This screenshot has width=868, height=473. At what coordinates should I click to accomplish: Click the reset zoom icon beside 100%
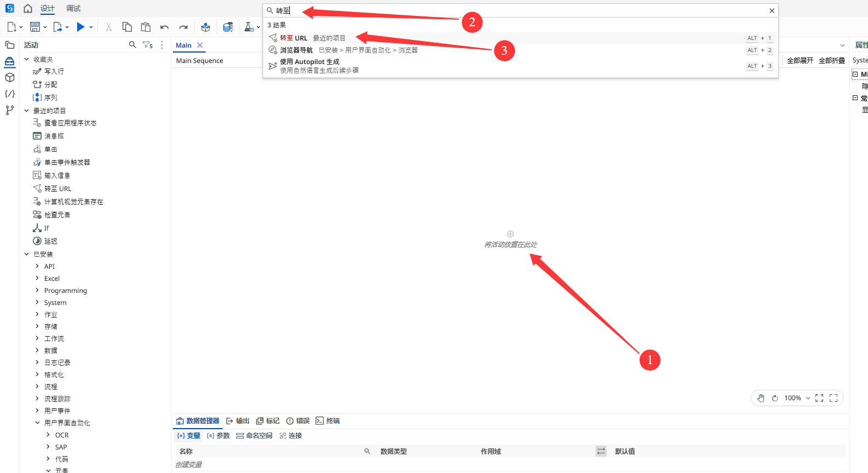click(x=775, y=398)
